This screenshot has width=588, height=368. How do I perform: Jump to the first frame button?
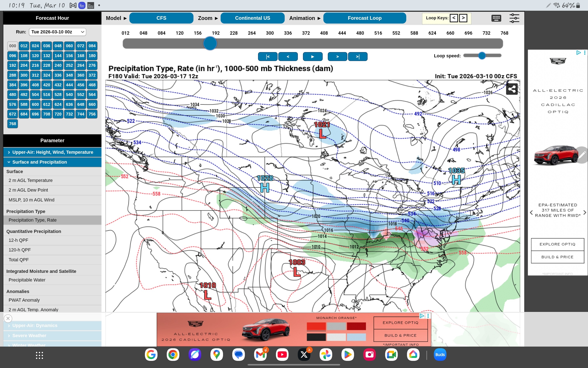tap(268, 57)
